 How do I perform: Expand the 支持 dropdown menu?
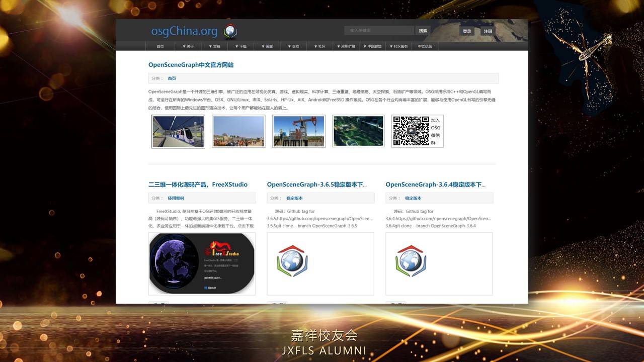point(293,46)
